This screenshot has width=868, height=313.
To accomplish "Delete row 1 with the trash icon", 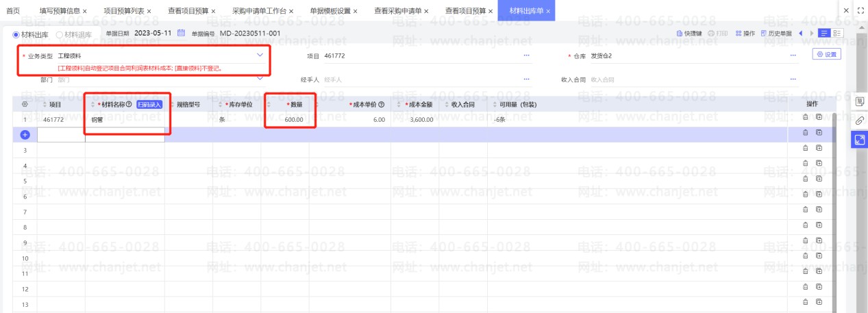I will click(806, 118).
